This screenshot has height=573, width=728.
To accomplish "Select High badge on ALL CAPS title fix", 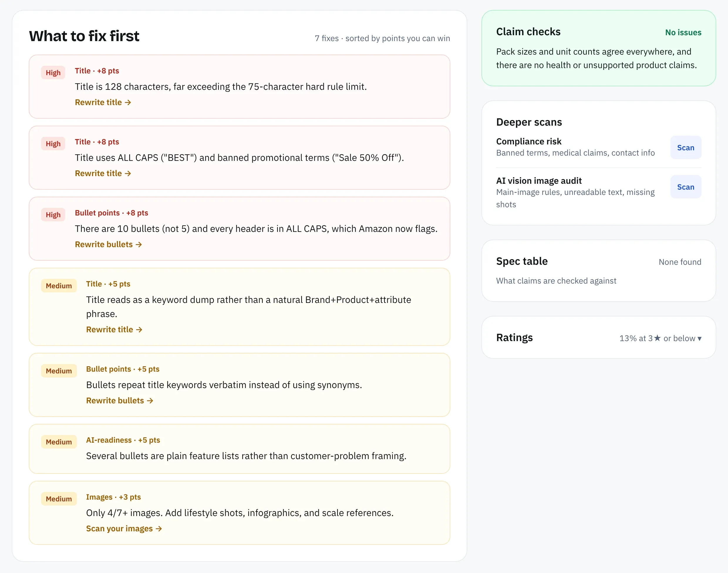I will click(53, 144).
